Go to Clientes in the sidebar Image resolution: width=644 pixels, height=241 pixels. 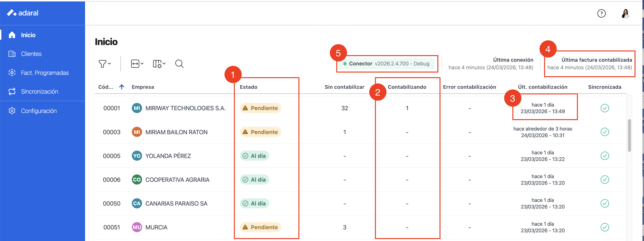click(x=31, y=54)
